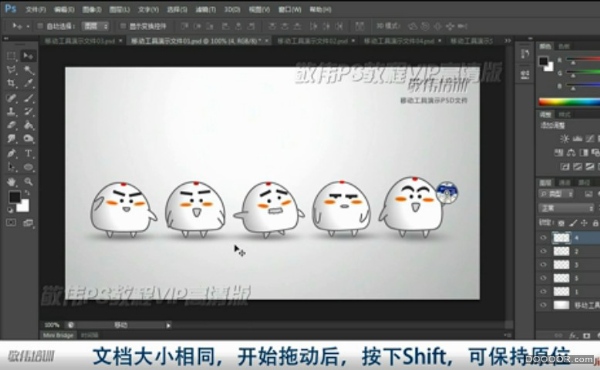The width and height of the screenshot is (600, 370).
Task: Open the Mini Bridge tab
Action: click(58, 336)
